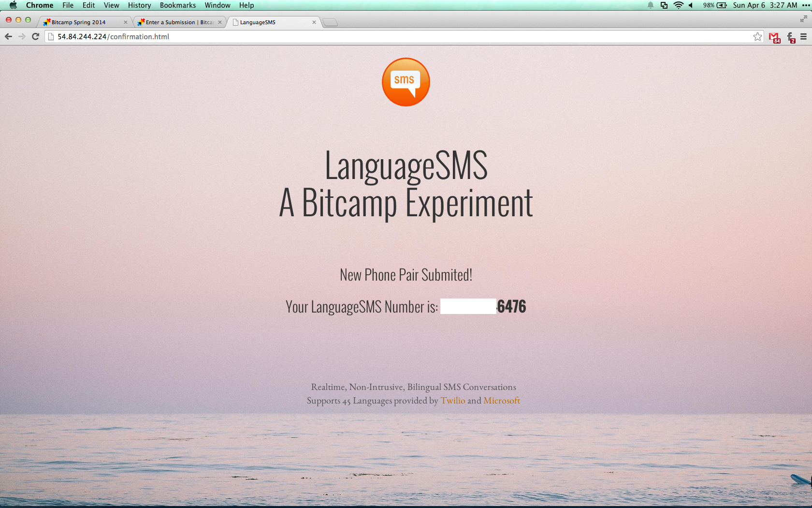Open the History menu
Image resolution: width=812 pixels, height=508 pixels.
139,5
